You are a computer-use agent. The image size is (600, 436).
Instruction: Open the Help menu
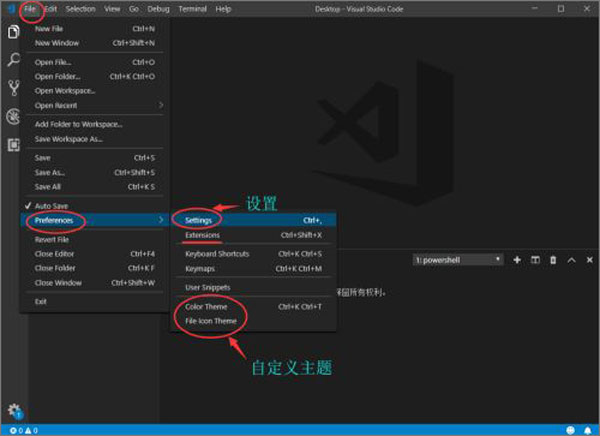[x=223, y=9]
